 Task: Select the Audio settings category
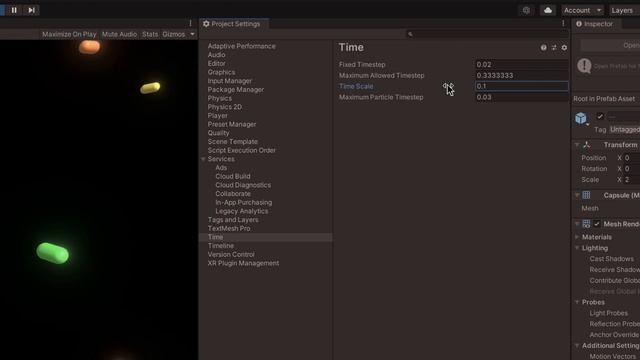[216, 55]
